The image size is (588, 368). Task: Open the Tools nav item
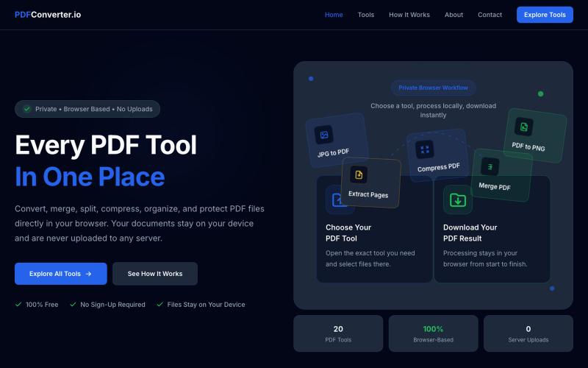[366, 15]
